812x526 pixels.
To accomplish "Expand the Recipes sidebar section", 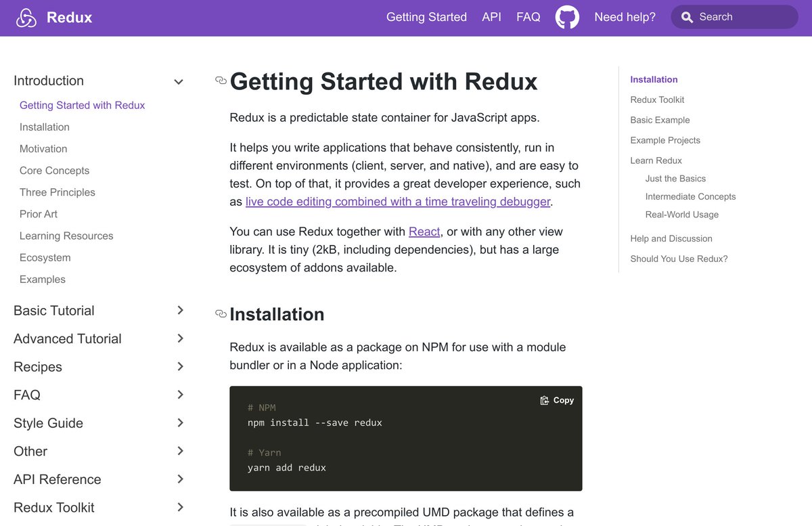I will pyautogui.click(x=180, y=366).
